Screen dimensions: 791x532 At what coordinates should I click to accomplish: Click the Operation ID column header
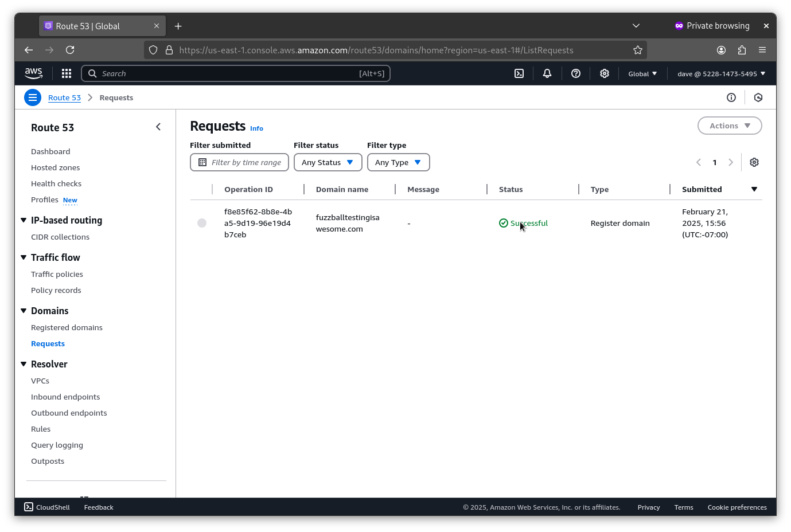(x=248, y=189)
